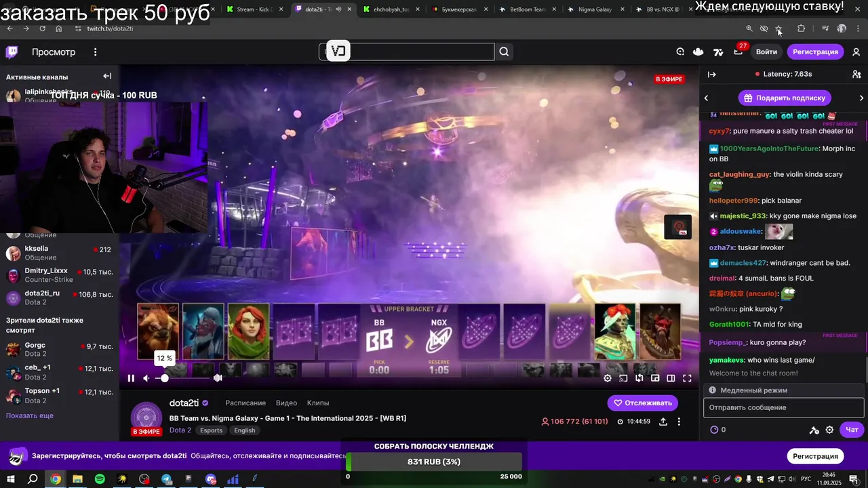The height and width of the screenshot is (488, 868).
Task: Open the three-dot menu beside Просмотр
Action: [96, 52]
